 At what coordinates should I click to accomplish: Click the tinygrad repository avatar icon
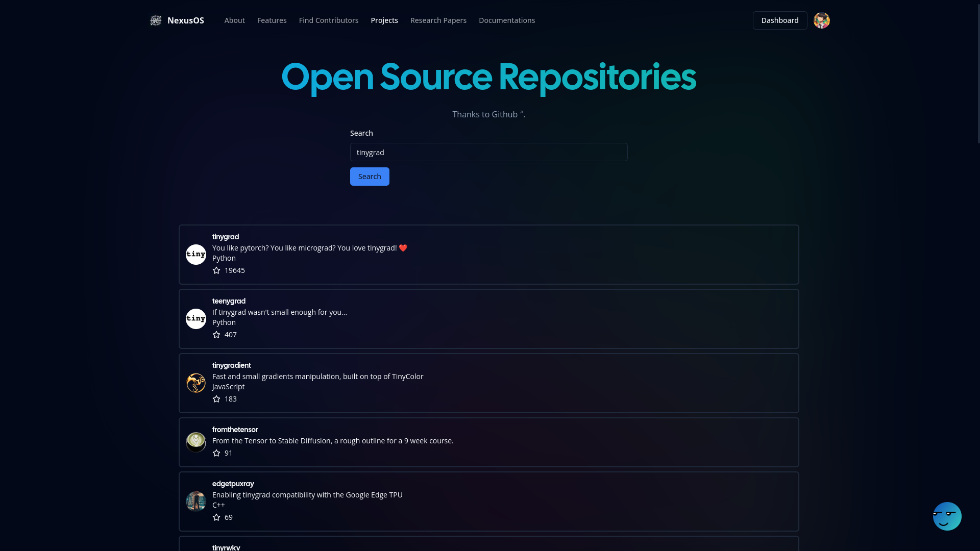(x=195, y=254)
